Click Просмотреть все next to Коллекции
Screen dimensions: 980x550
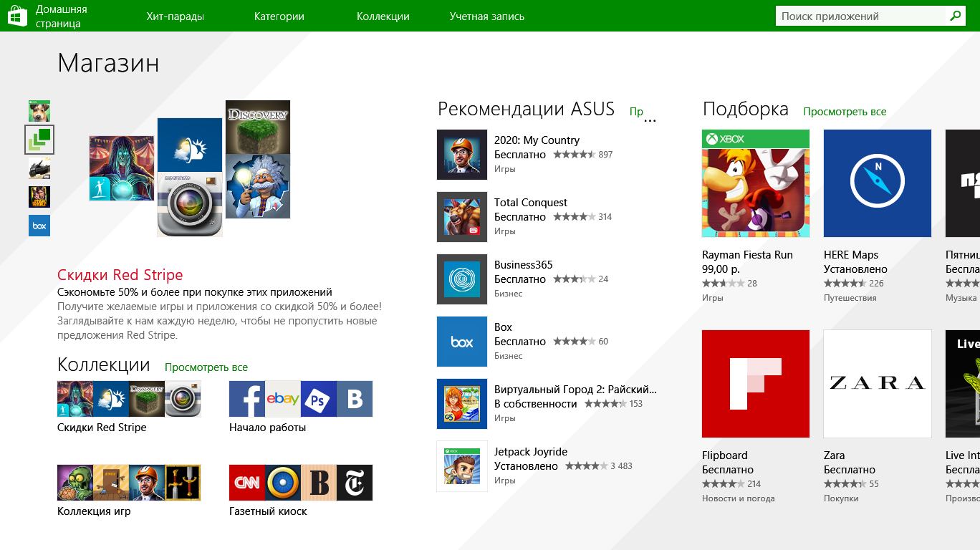206,367
